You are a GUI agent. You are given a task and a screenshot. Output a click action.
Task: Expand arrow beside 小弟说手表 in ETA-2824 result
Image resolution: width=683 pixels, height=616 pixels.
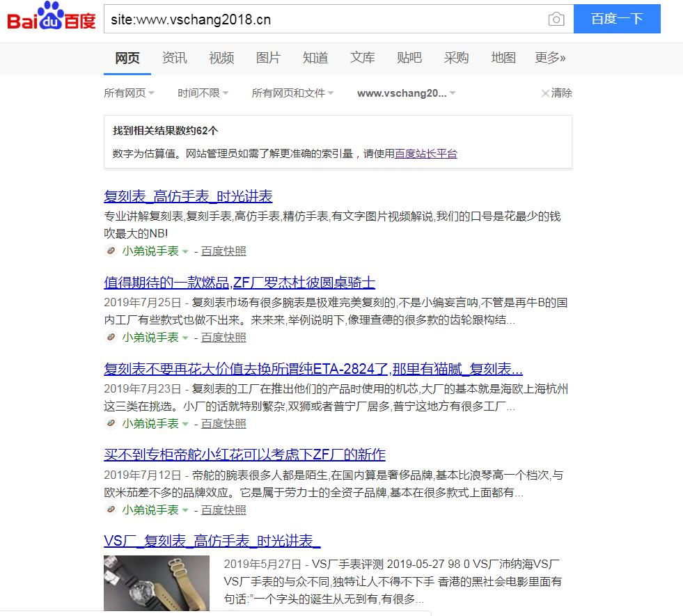(185, 424)
